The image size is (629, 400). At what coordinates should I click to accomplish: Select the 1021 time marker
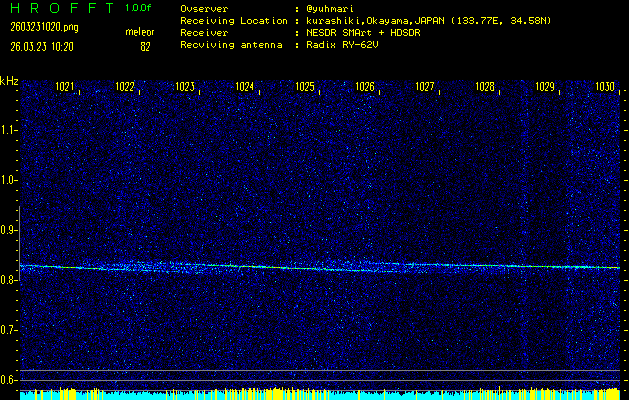[x=65, y=87]
